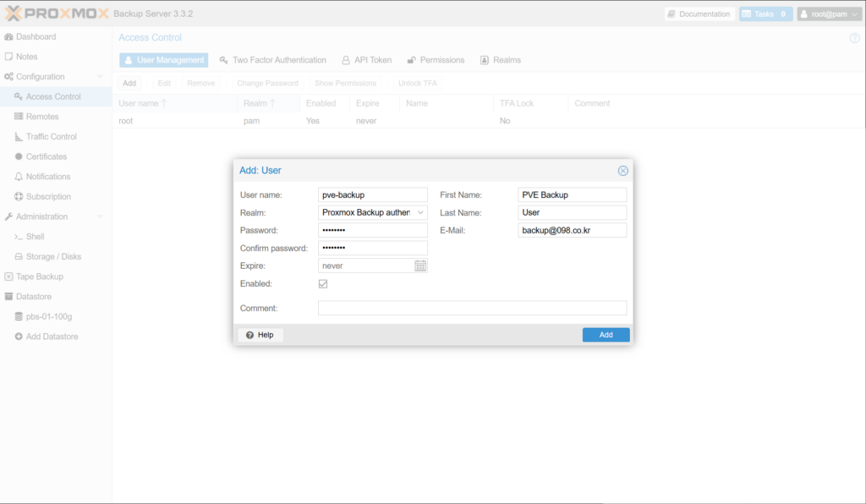Viewport: 866px width, 504px height.
Task: Close the Add User dialog
Action: pyautogui.click(x=623, y=171)
